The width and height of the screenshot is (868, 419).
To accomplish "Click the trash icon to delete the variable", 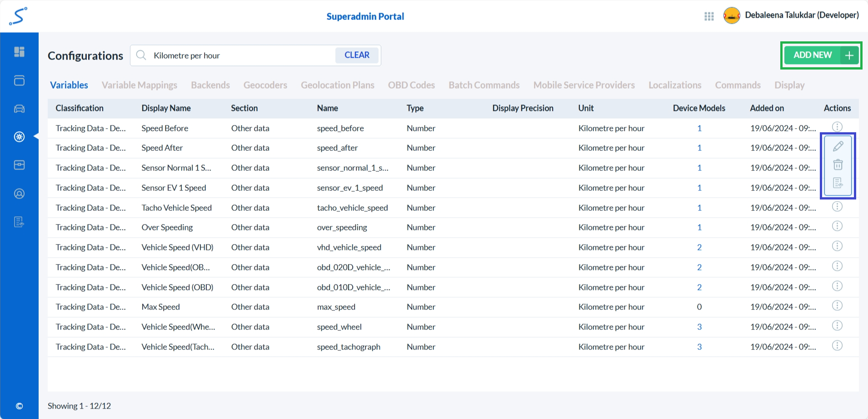I will tap(838, 165).
